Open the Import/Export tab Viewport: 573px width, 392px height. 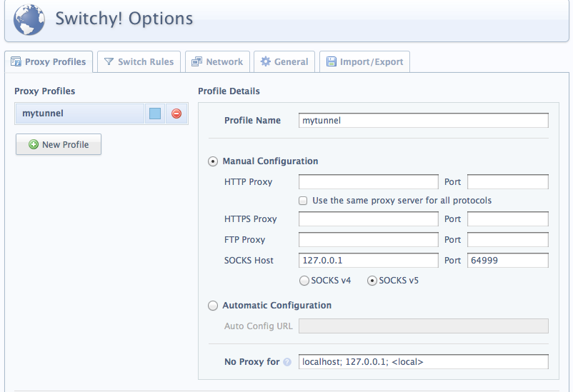pos(364,61)
